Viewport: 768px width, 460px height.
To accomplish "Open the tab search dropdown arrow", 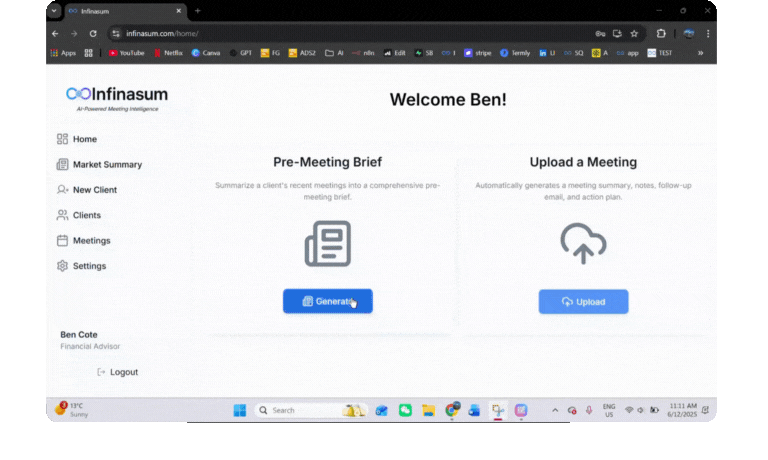I will click(54, 11).
